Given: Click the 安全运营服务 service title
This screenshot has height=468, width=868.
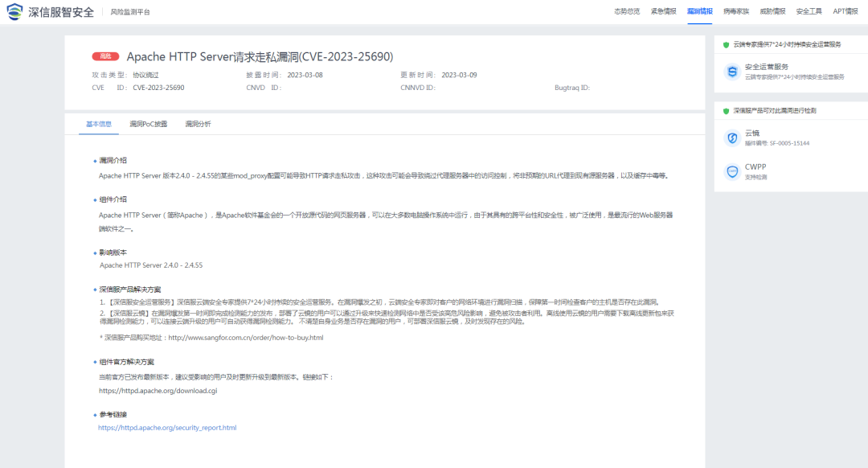Looking at the screenshot, I should 766,67.
